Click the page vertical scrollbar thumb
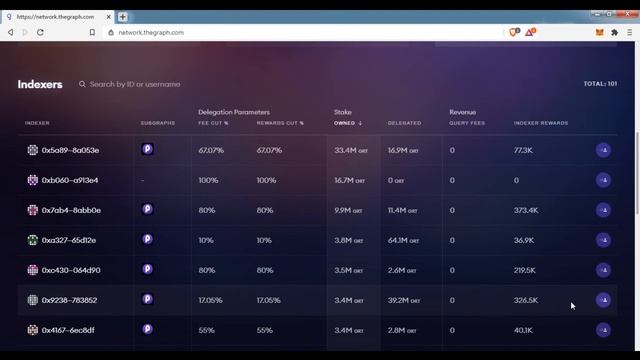 [x=637, y=172]
